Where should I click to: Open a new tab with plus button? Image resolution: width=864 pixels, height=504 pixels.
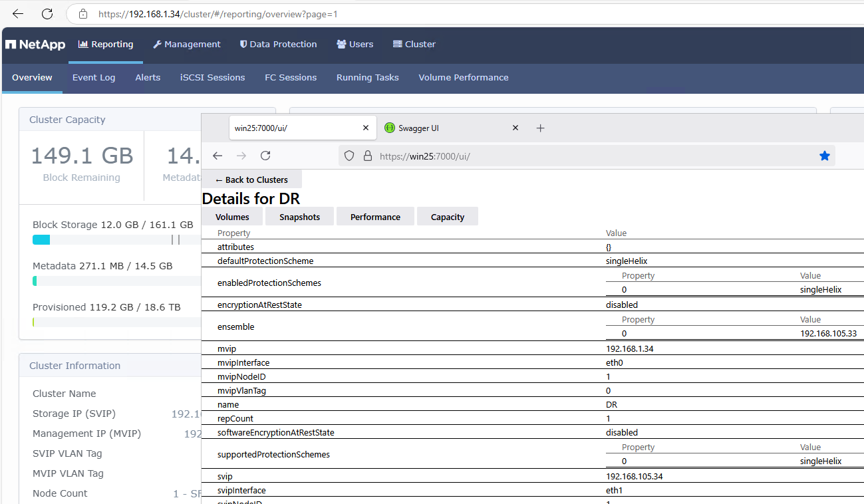coord(540,128)
